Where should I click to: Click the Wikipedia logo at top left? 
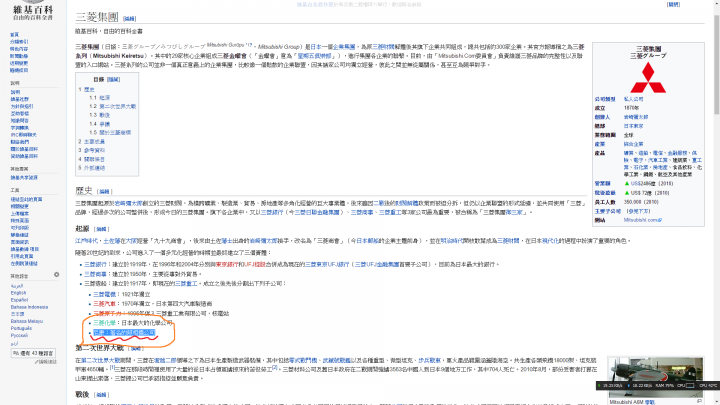[33, 10]
